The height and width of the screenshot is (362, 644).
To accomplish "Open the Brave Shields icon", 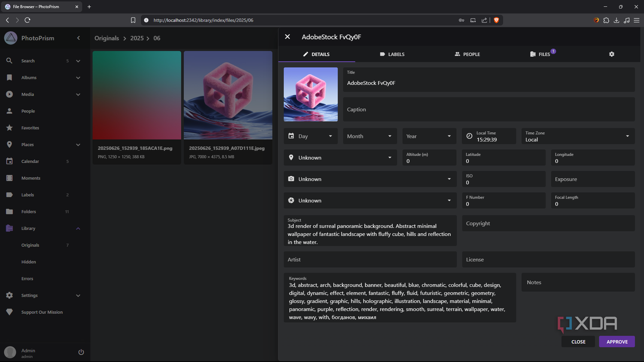I will 496,20.
